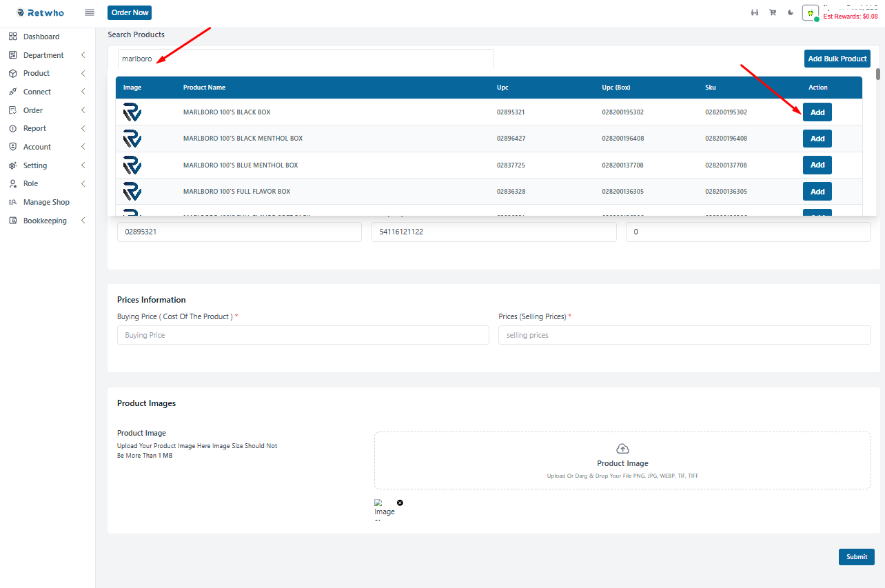The width and height of the screenshot is (885, 588).
Task: Select the Report sidebar item
Action: [x=34, y=128]
